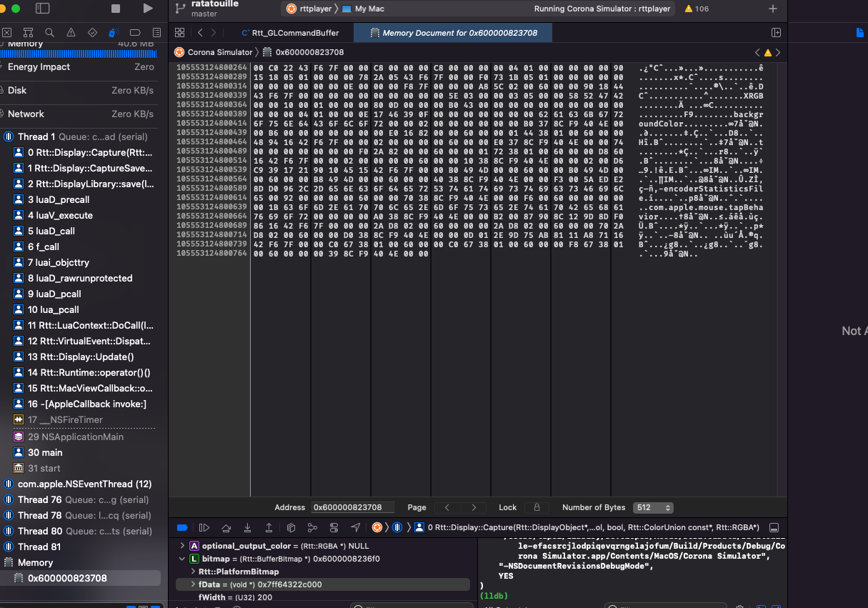
Task: Toggle the memory Lock button
Action: point(537,507)
